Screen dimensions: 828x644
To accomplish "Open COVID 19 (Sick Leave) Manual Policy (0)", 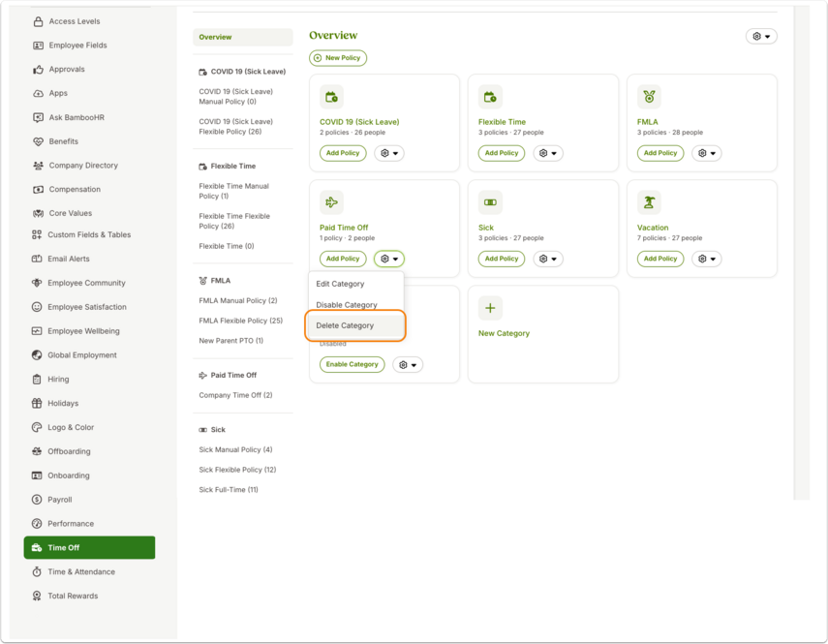I will coord(236,97).
